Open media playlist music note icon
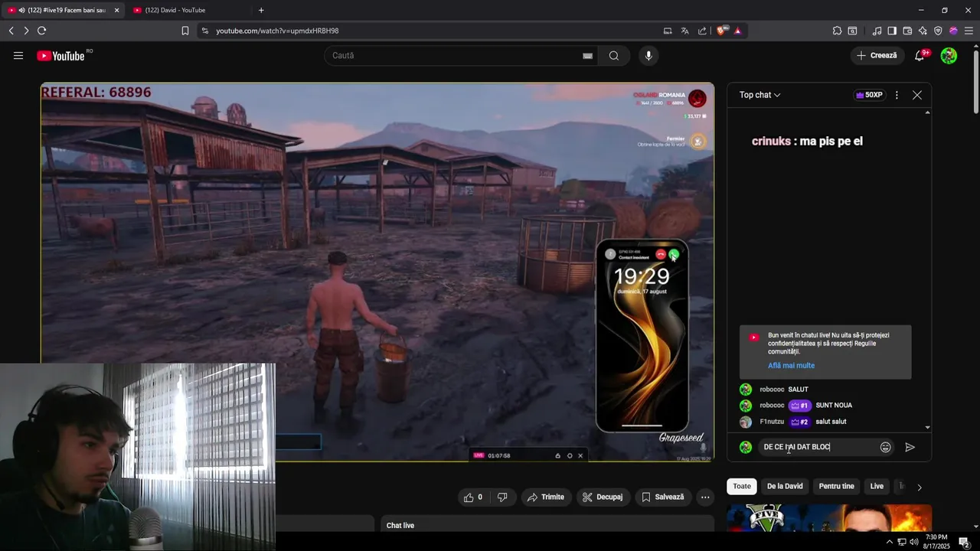The image size is (980, 551). [877, 31]
